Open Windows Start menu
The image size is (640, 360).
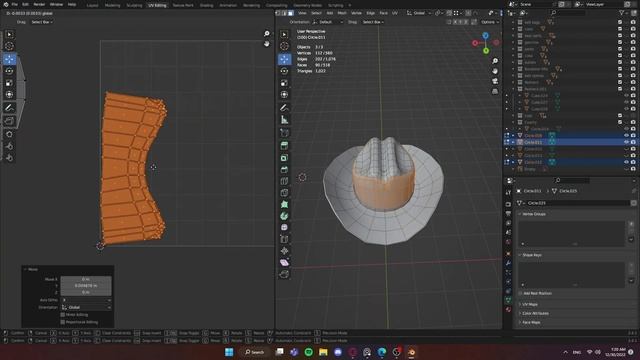pos(229,352)
